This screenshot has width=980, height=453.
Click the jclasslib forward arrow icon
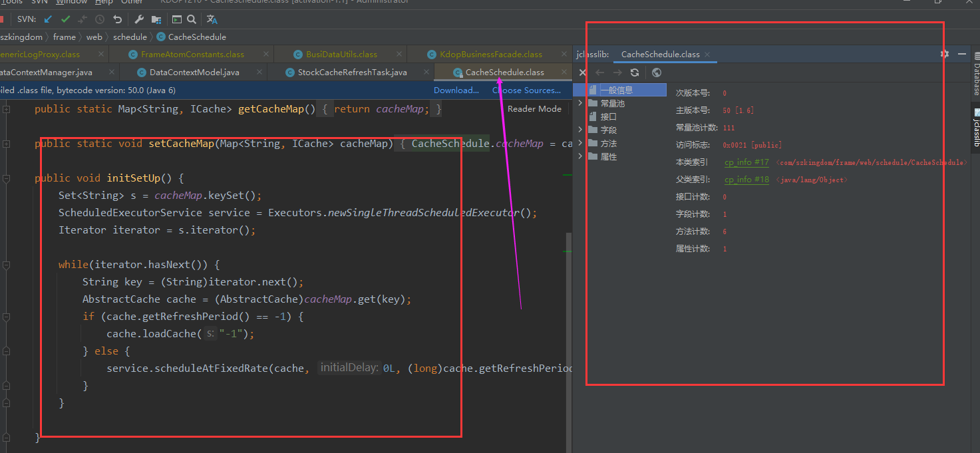[x=617, y=73]
